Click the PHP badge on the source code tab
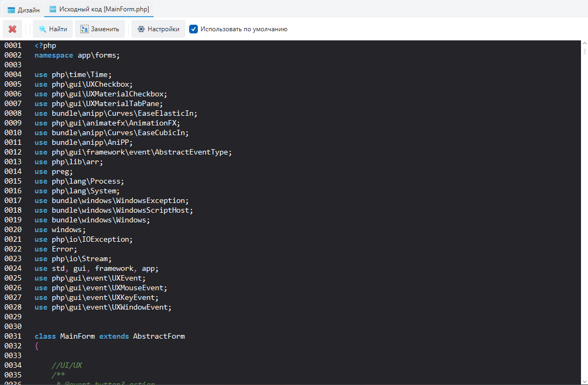588x385 pixels. (x=52, y=9)
